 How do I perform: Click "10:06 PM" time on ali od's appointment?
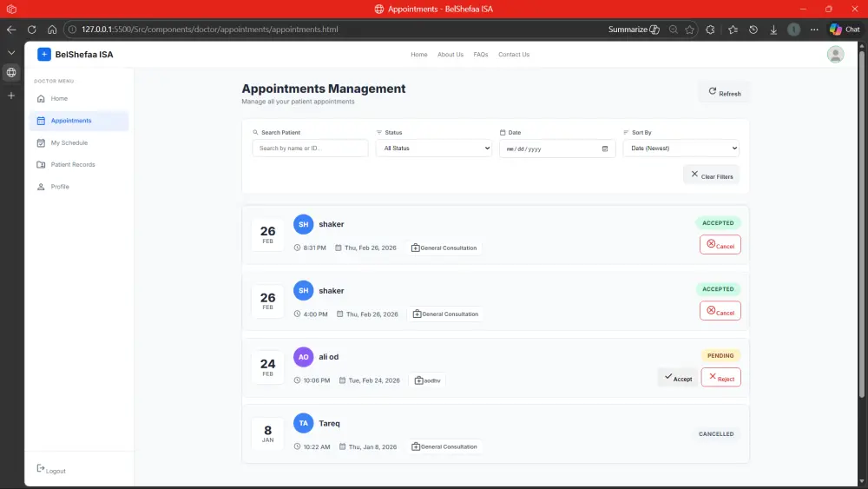tap(317, 380)
